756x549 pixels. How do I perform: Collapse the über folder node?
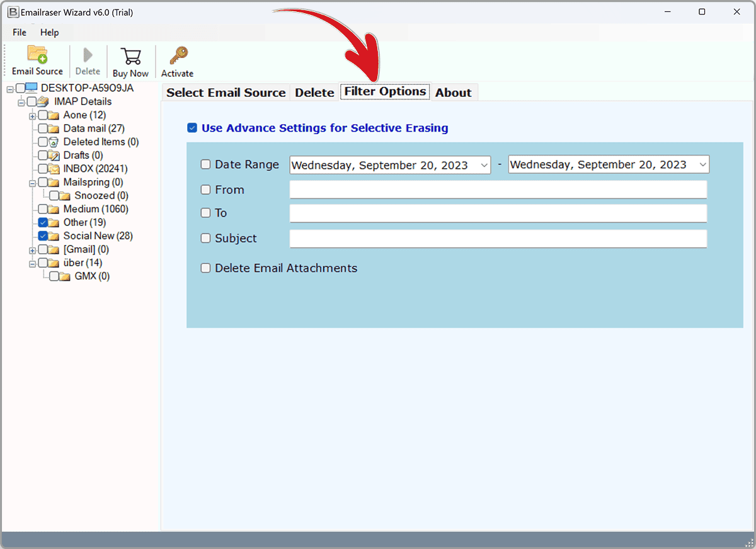coord(32,263)
